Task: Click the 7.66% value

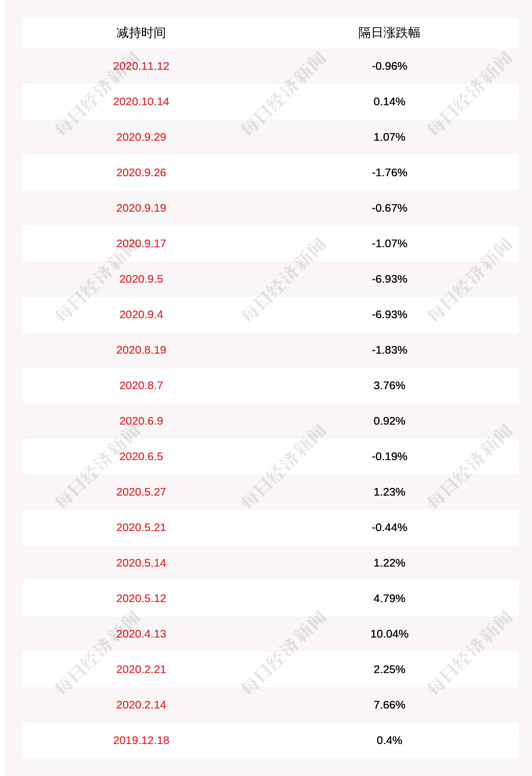Action: [390, 704]
